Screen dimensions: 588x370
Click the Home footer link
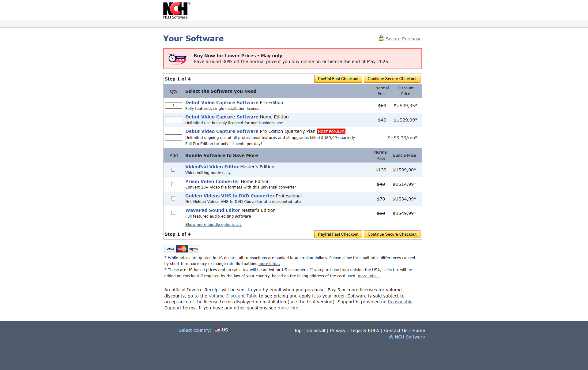419,331
